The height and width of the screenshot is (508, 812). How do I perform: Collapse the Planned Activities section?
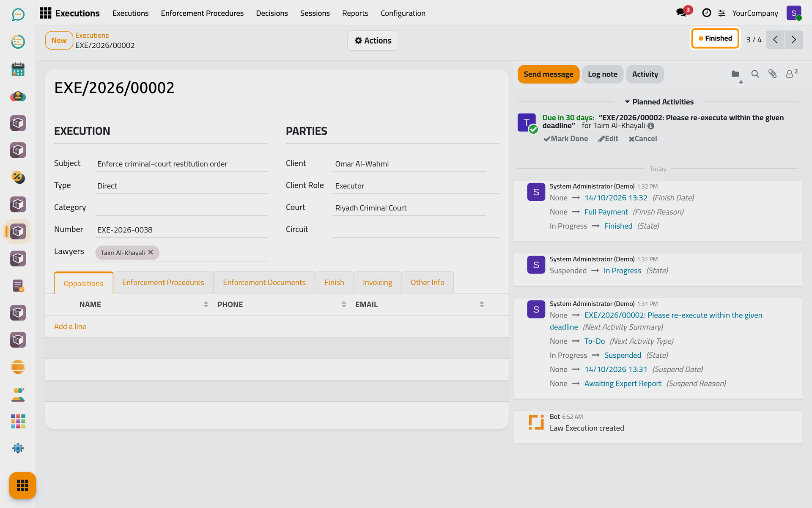659,102
